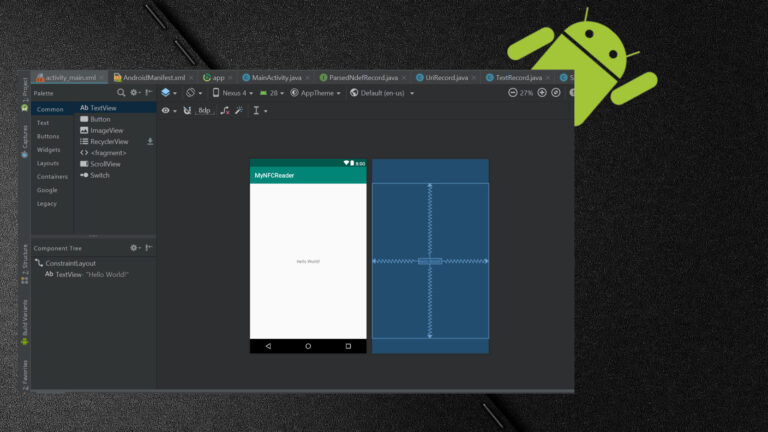Click the zoom in plus icon
Image resolution: width=768 pixels, height=432 pixels.
tap(542, 93)
